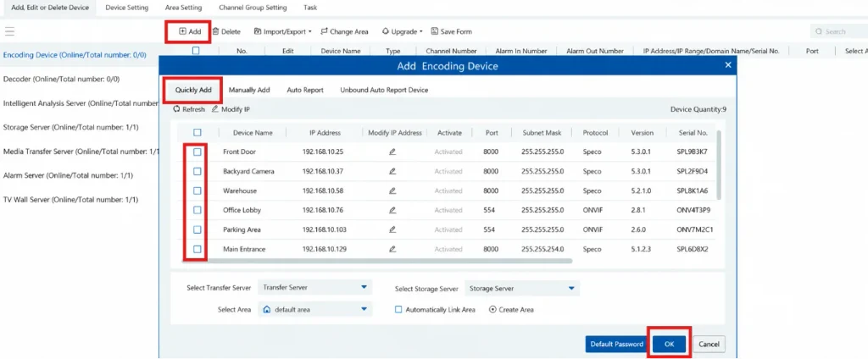Screen dimensions: 868x359
Task: Click the vertical scrollbar of device list
Action: (719, 165)
